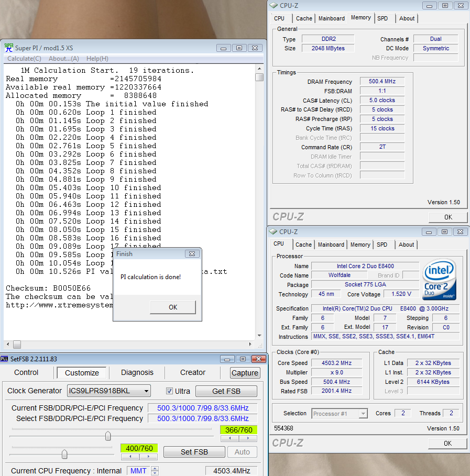Minimize the lower CPU-Z CPU window
Image resolution: width=470 pixels, height=476 pixels.
click(429, 232)
